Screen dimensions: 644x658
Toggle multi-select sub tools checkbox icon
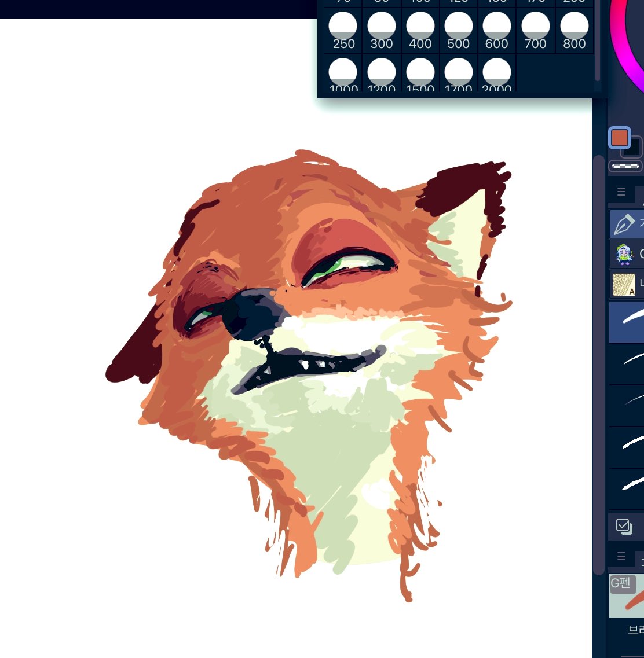click(x=624, y=526)
